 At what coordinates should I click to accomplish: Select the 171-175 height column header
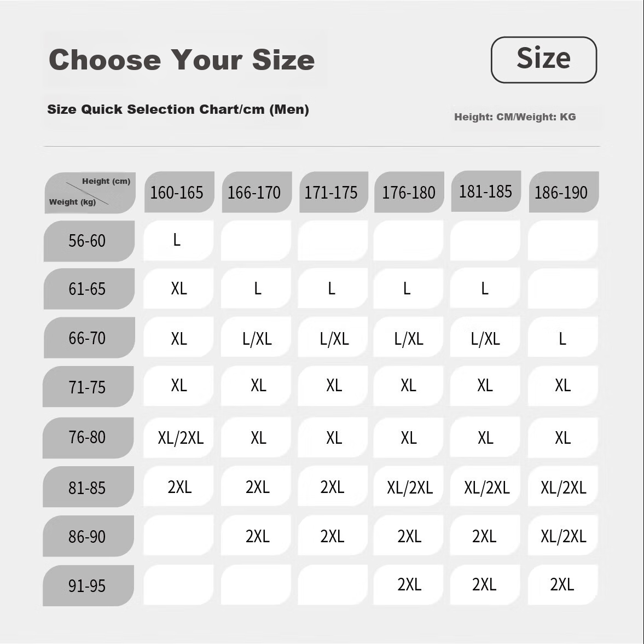(x=334, y=192)
